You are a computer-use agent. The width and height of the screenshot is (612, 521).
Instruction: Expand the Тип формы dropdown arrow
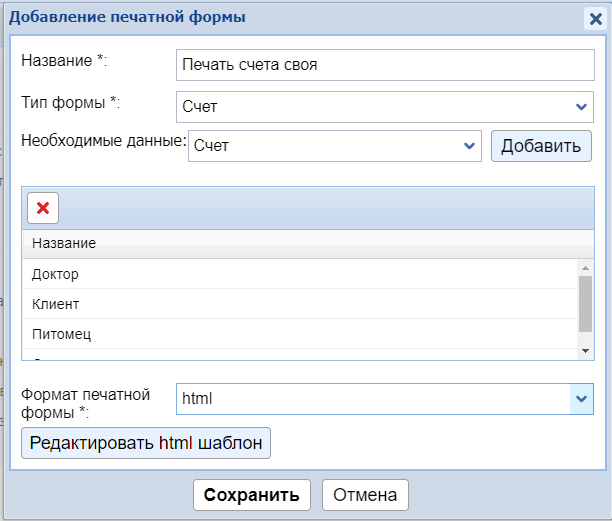(x=582, y=107)
